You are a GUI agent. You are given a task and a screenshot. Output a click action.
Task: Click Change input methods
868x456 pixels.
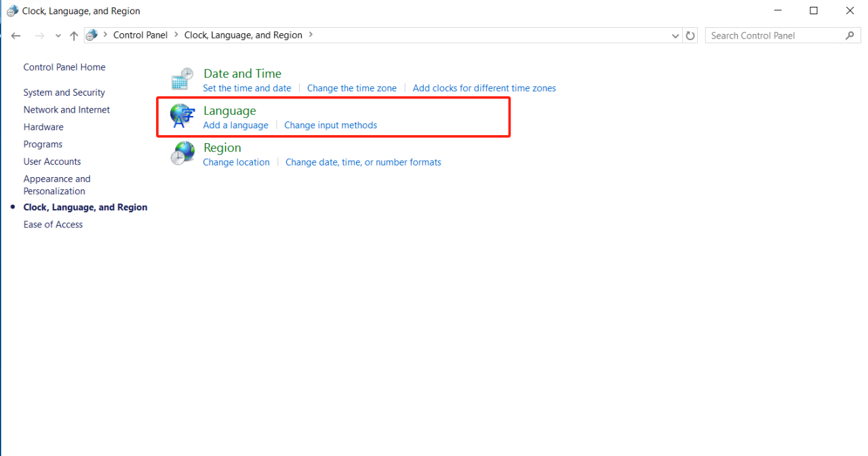330,125
